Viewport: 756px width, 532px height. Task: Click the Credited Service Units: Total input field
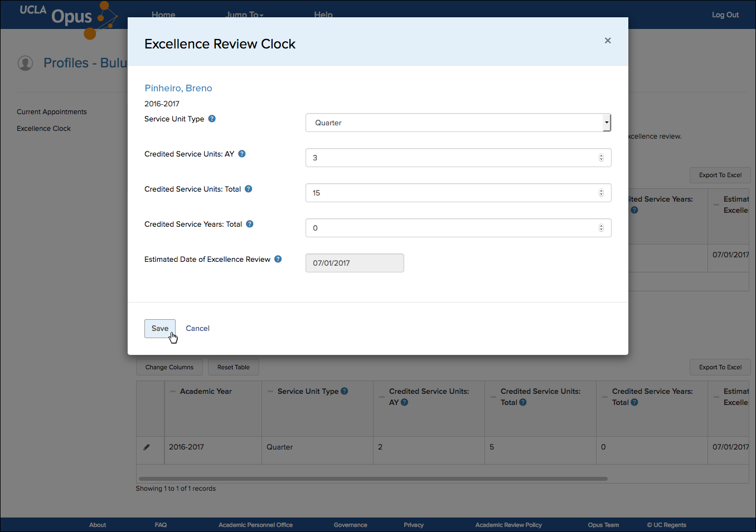458,193
